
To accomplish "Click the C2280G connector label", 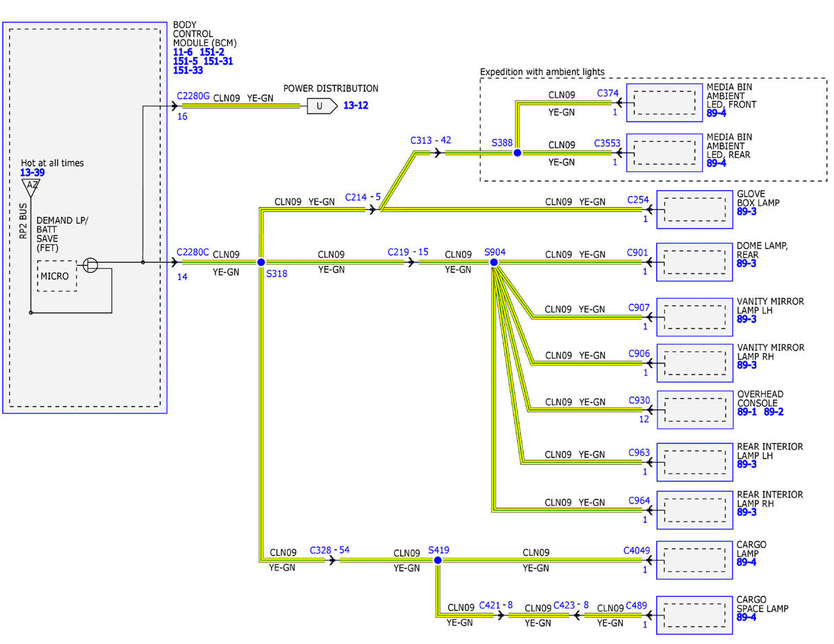I will [193, 97].
